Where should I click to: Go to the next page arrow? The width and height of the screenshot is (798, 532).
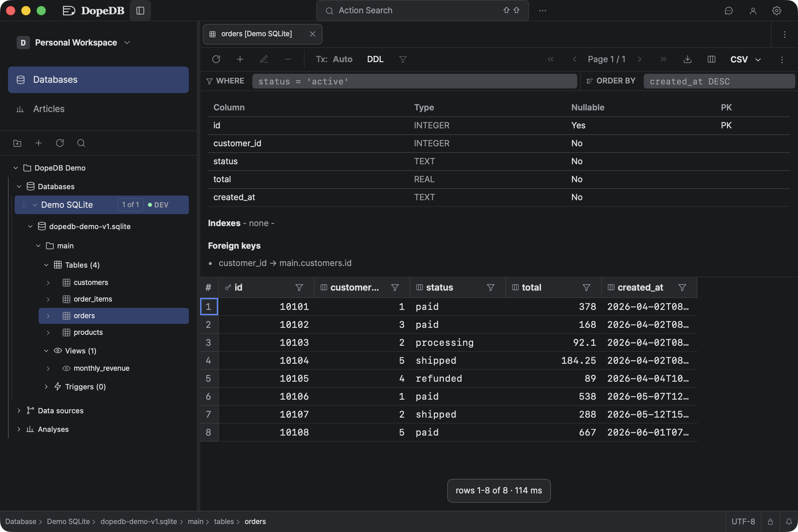(639, 60)
